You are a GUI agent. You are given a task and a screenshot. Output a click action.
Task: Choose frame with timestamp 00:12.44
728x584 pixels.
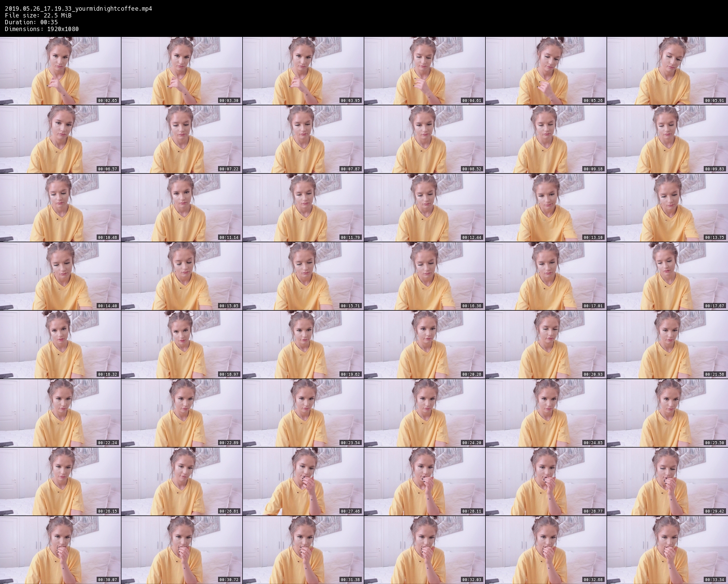pos(424,208)
